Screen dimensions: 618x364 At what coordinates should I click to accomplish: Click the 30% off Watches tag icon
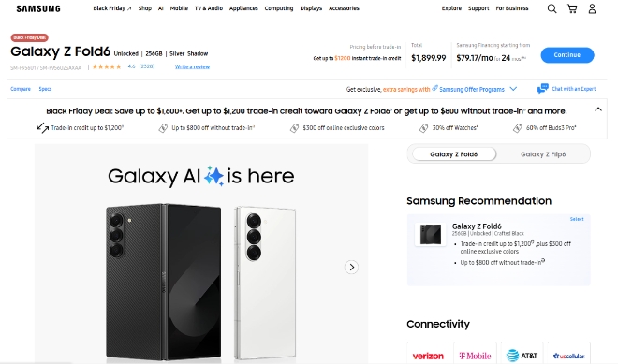(423, 128)
